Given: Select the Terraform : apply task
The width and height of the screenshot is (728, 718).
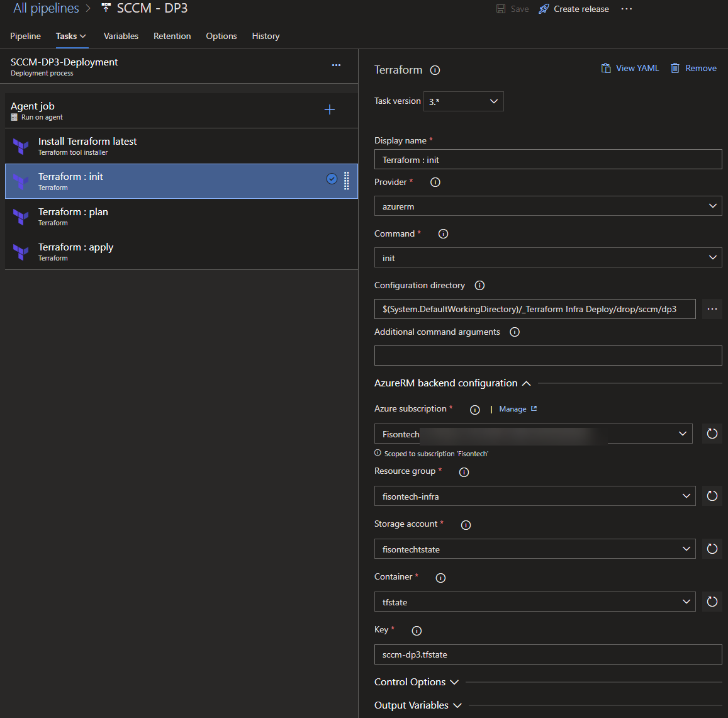Looking at the screenshot, I should tap(182, 252).
